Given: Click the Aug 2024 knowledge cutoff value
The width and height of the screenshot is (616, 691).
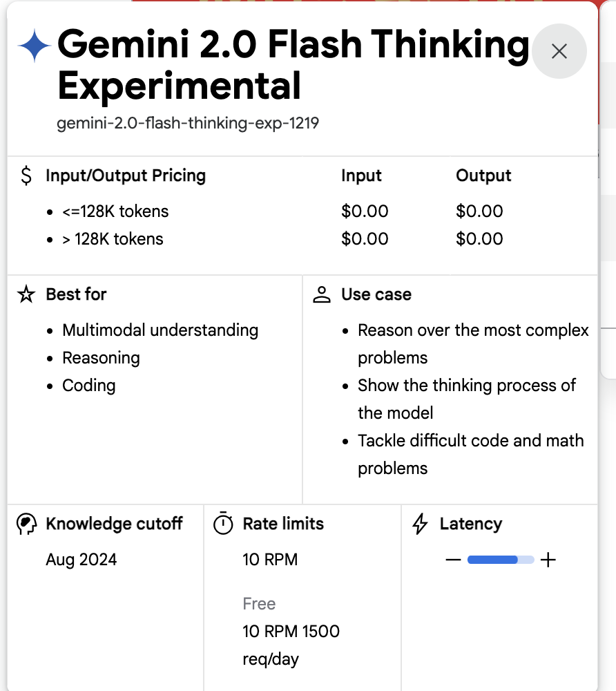Looking at the screenshot, I should pyautogui.click(x=81, y=560).
